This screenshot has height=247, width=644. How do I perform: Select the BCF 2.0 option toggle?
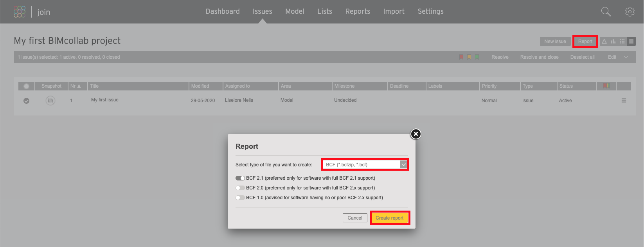tap(240, 188)
